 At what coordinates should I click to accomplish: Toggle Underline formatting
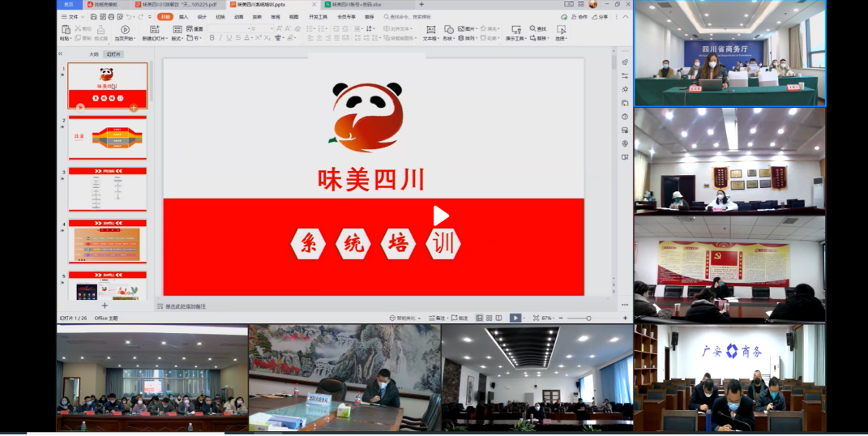[x=229, y=38]
